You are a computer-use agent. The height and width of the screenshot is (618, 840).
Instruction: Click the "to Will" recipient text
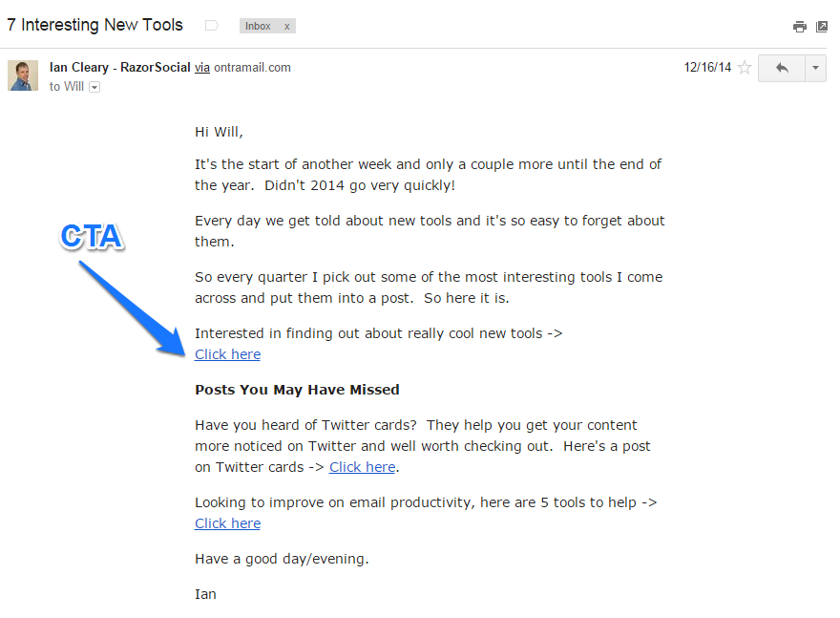coord(67,87)
